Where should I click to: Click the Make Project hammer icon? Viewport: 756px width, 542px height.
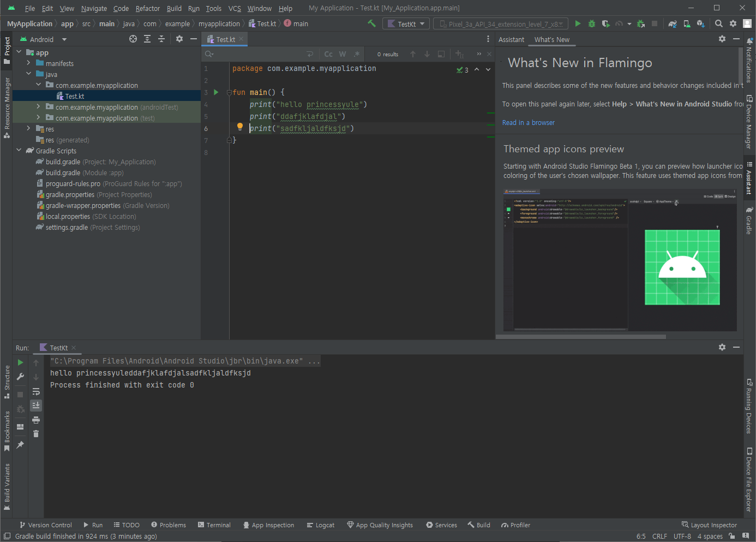pos(371,23)
